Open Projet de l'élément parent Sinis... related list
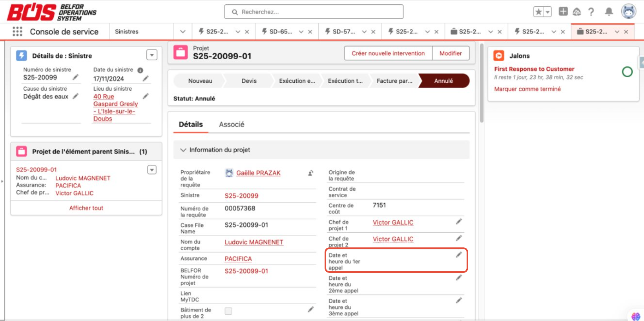The width and height of the screenshot is (644, 321). [89, 152]
